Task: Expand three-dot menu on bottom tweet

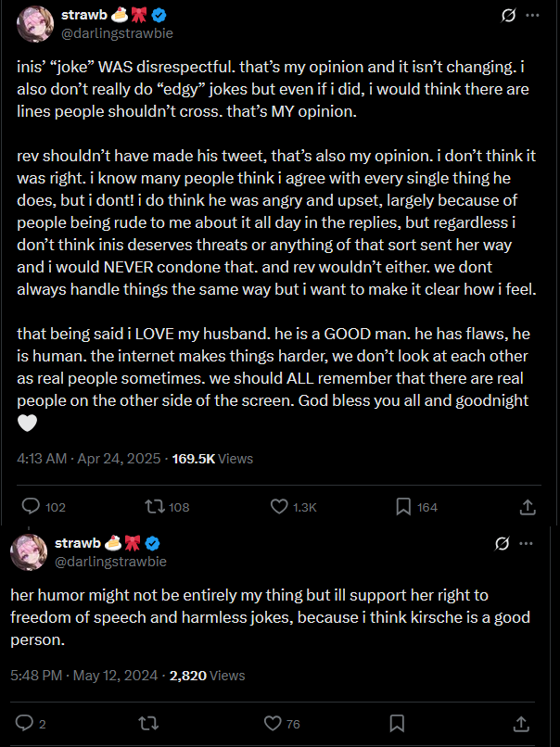Action: pos(527,543)
